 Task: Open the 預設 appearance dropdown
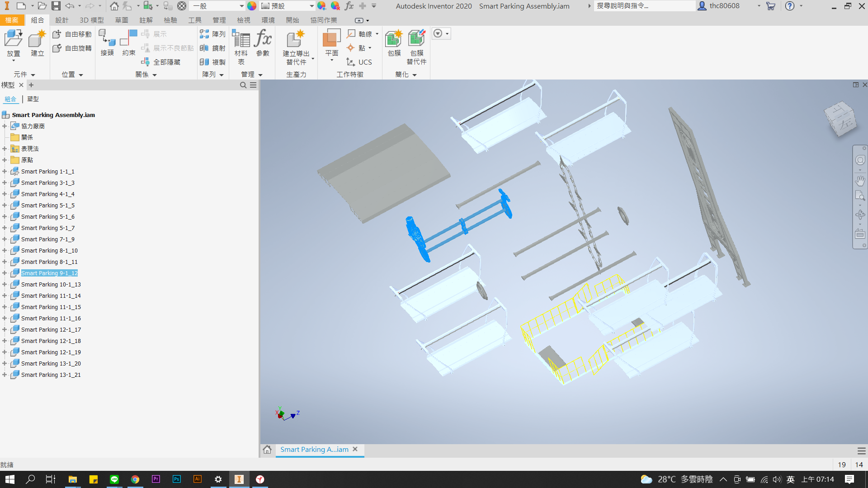pyautogui.click(x=311, y=6)
